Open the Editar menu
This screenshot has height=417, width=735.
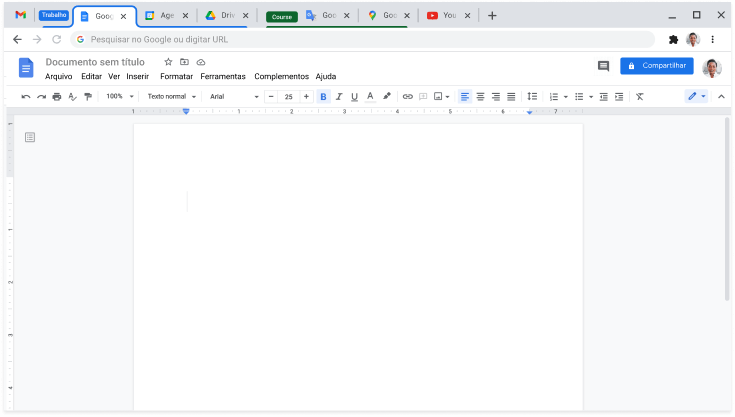[91, 76]
